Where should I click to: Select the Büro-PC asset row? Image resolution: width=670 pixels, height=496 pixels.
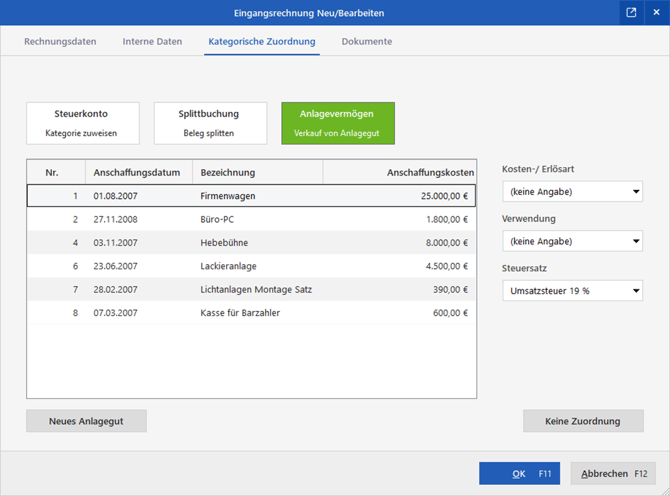coord(251,218)
